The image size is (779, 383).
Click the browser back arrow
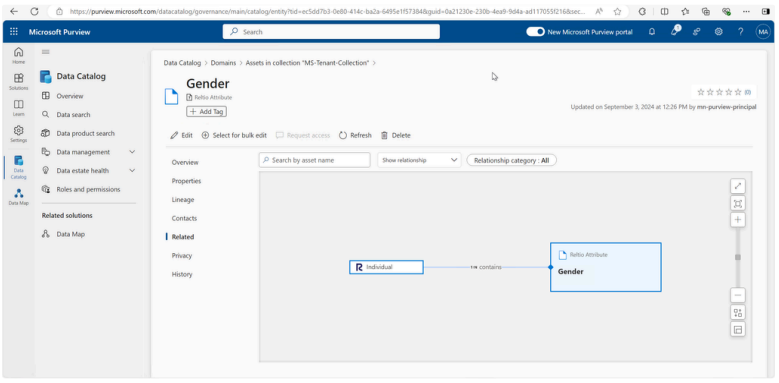(x=14, y=11)
